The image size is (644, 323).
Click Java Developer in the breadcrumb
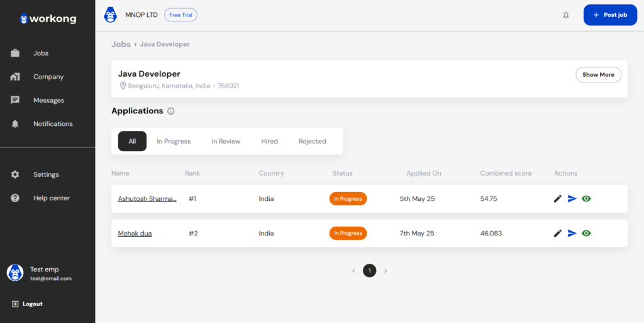(165, 44)
